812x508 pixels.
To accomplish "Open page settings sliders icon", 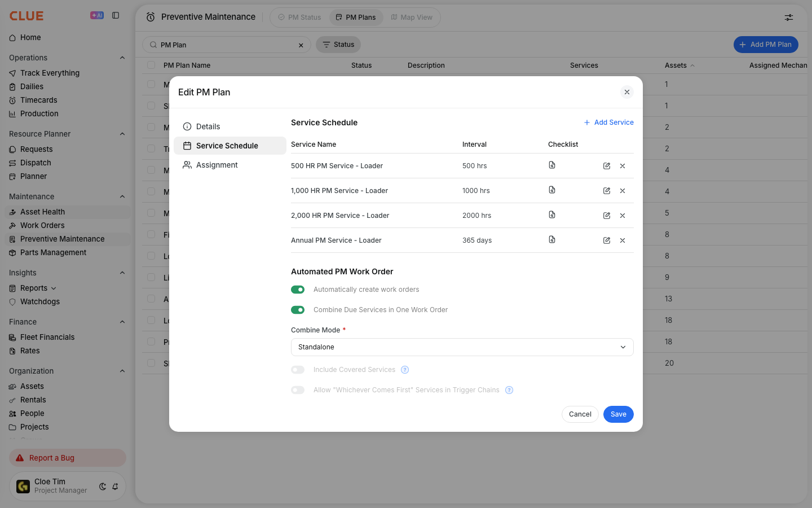I will (x=789, y=17).
